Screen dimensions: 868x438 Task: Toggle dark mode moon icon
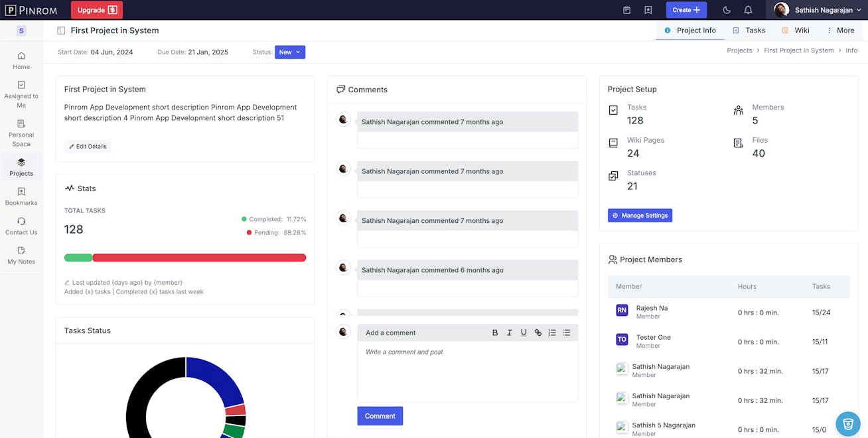[x=727, y=10]
